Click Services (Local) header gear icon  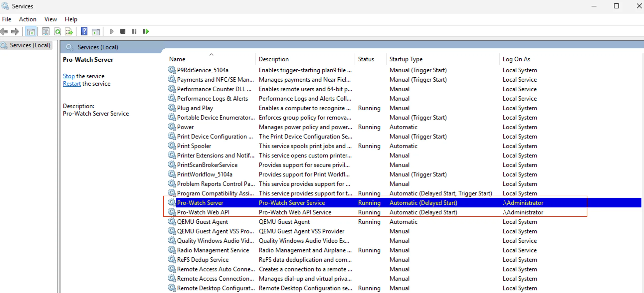[x=70, y=47]
